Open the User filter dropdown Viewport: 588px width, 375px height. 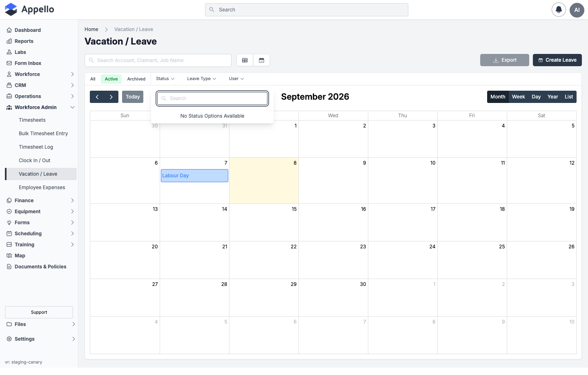(x=236, y=79)
